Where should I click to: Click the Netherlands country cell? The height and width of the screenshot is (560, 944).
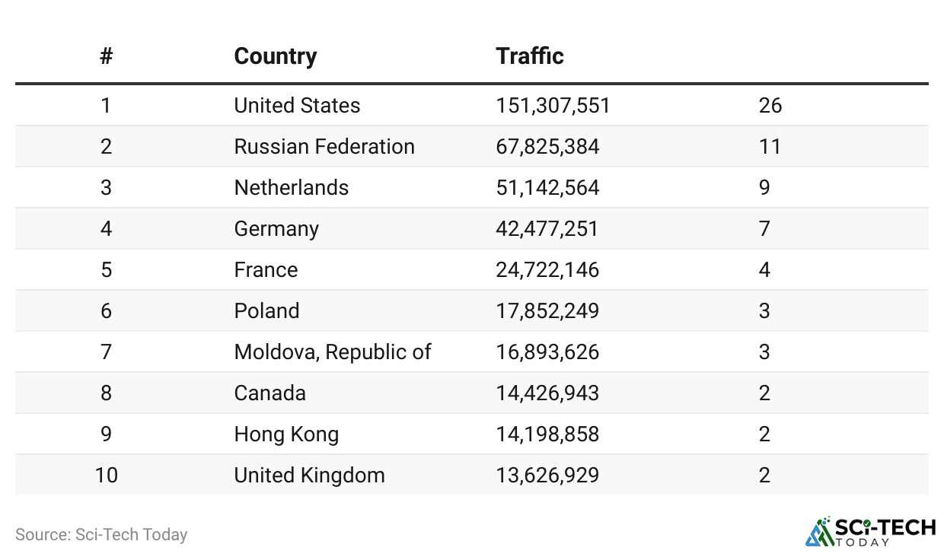pos(292,187)
